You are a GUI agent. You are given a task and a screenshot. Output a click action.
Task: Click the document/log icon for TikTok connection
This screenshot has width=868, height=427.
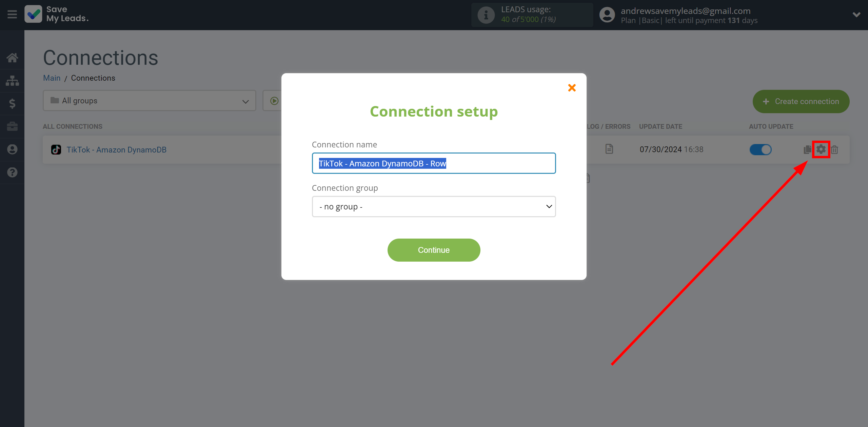coord(609,149)
